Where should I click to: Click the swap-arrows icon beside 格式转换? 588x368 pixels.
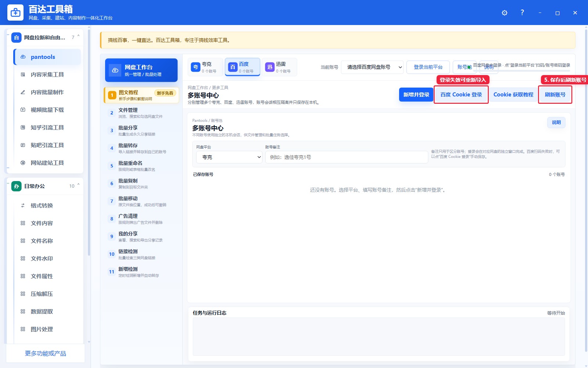[x=23, y=206]
